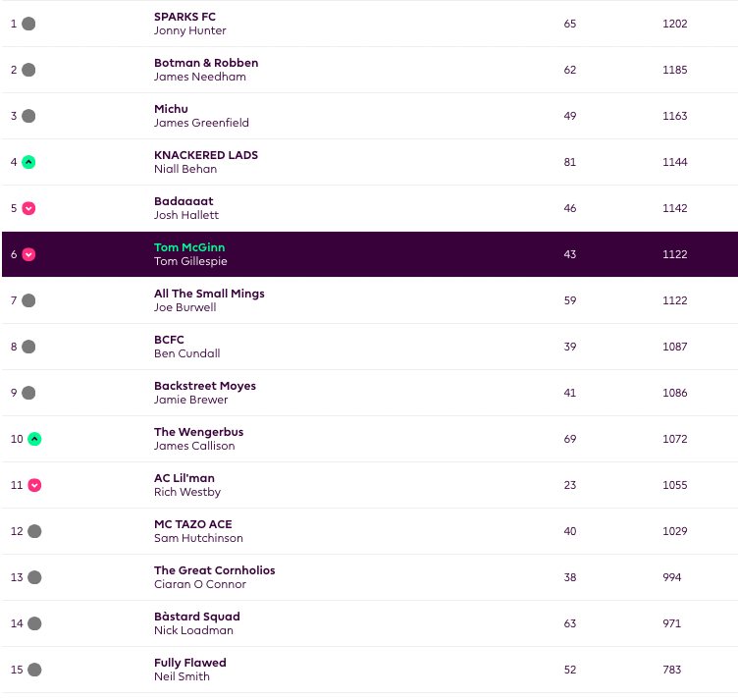Screen dimensions: 738x700
Task: Click grey status dot beside BCFC
Action: pos(28,347)
